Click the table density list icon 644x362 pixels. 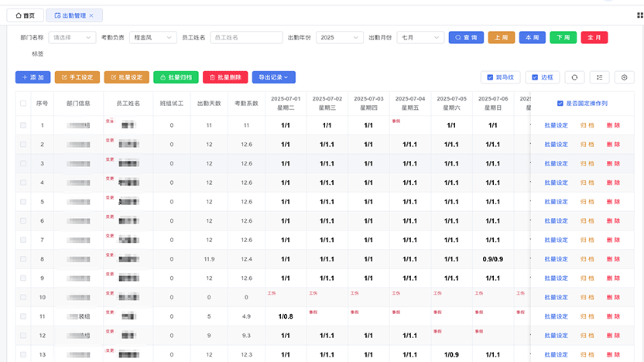(x=599, y=77)
